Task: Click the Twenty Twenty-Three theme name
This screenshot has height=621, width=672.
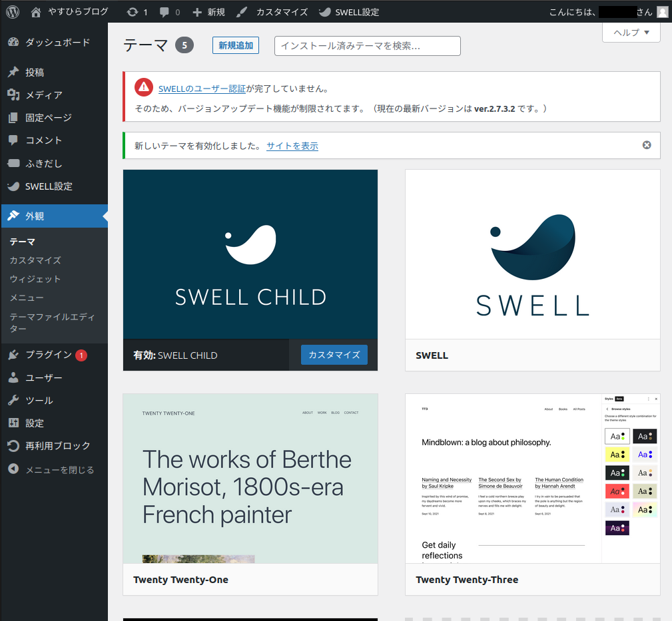Action: [x=467, y=580]
